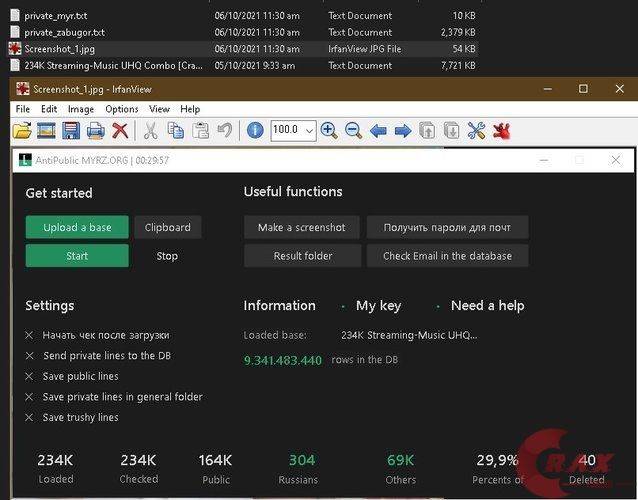Click the green Start button
638x500 pixels.
pos(77,255)
